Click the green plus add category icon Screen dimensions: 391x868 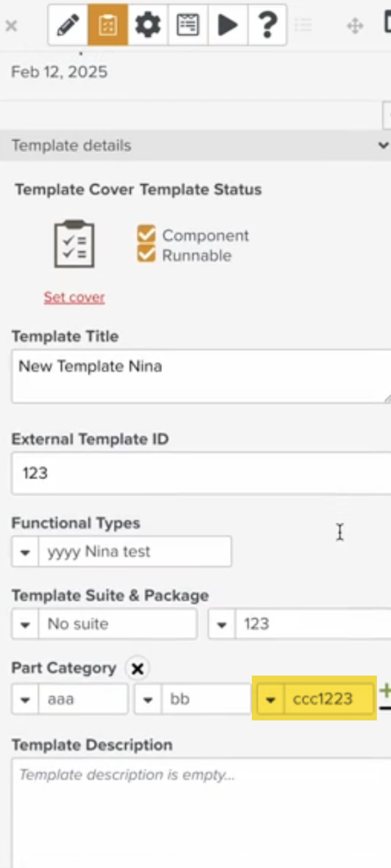coord(385,689)
